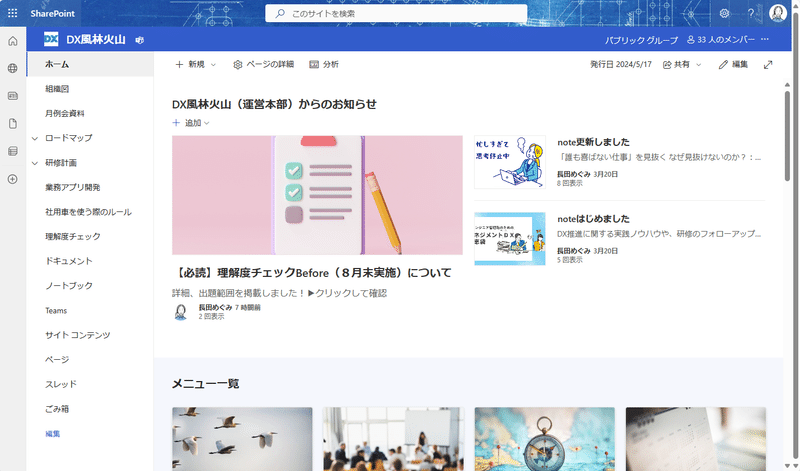Click the DX site logo

51,39
